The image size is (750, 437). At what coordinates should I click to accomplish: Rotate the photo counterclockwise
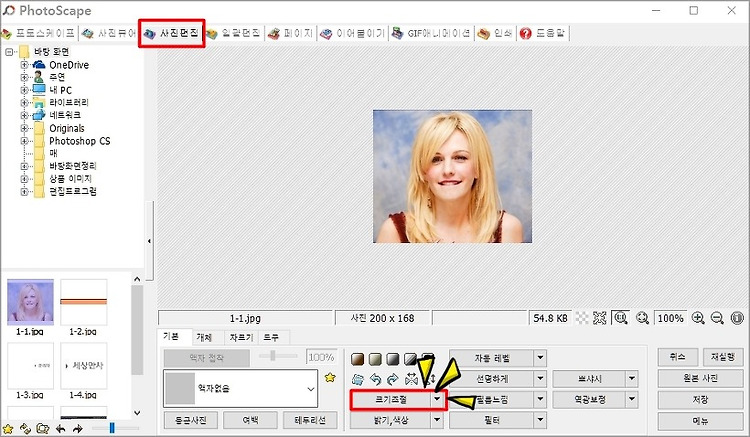pyautogui.click(x=375, y=380)
